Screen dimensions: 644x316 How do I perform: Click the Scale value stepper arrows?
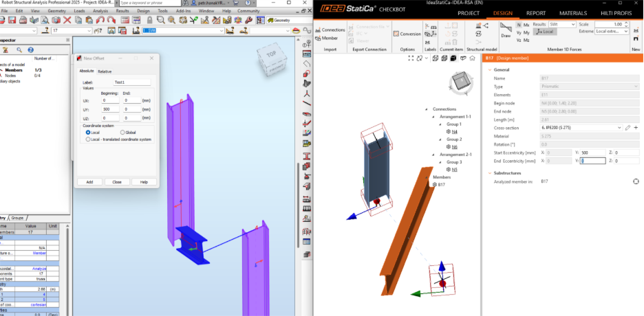click(626, 25)
